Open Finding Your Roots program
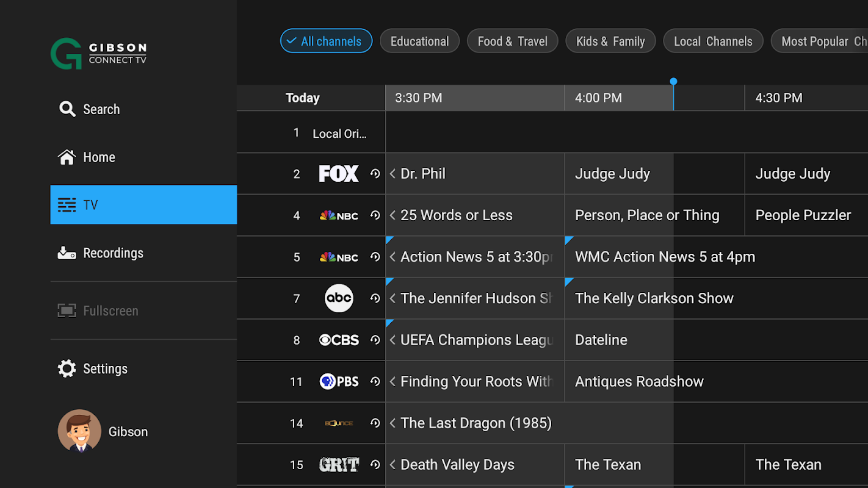This screenshot has height=488, width=868. pos(475,381)
